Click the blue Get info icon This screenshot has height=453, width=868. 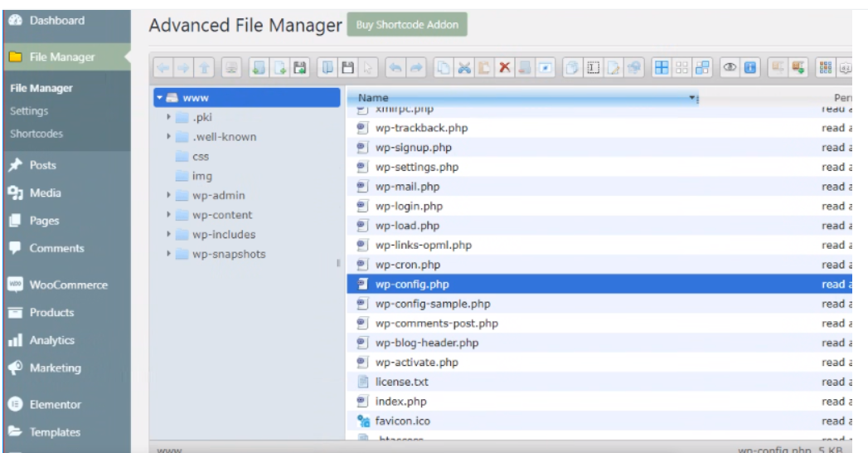(x=750, y=68)
